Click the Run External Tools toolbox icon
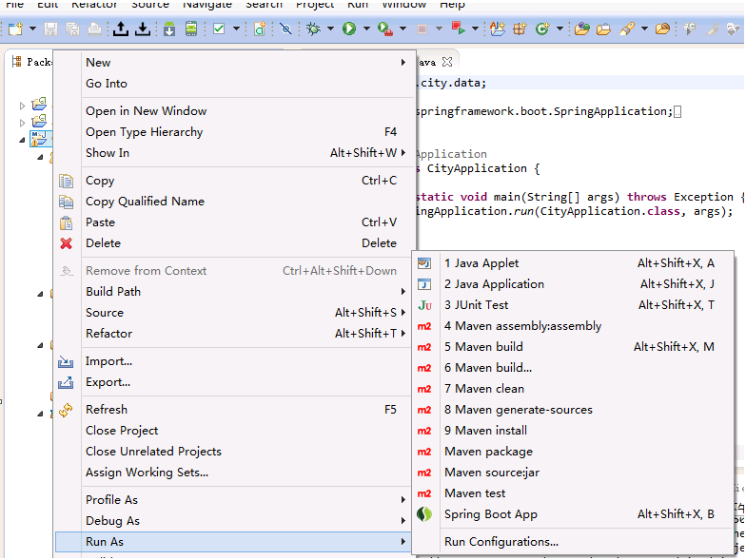 click(385, 29)
